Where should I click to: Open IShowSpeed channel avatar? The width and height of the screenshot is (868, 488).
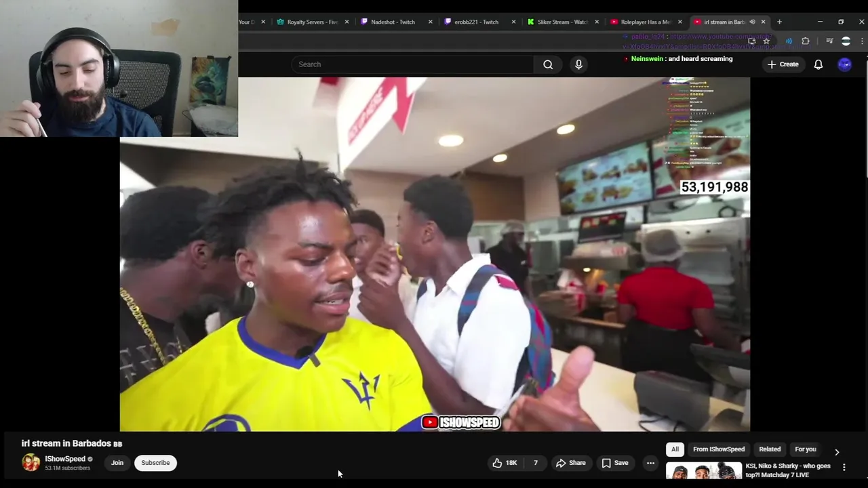point(31,463)
